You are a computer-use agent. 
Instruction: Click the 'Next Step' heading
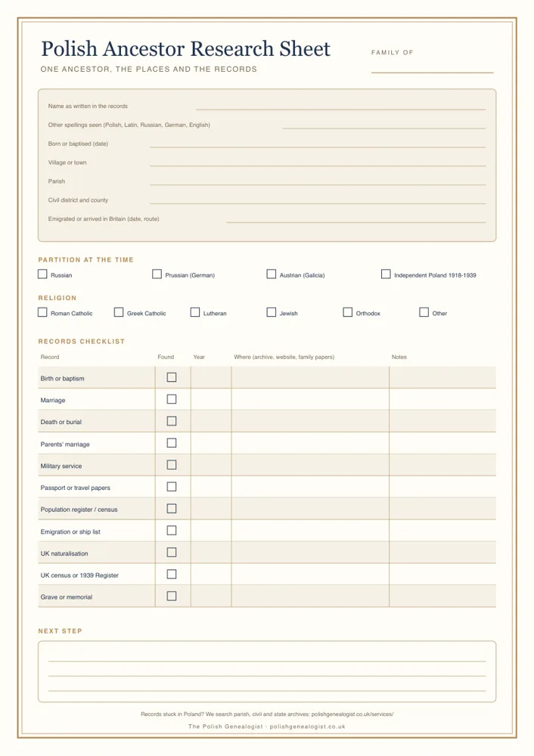61,631
